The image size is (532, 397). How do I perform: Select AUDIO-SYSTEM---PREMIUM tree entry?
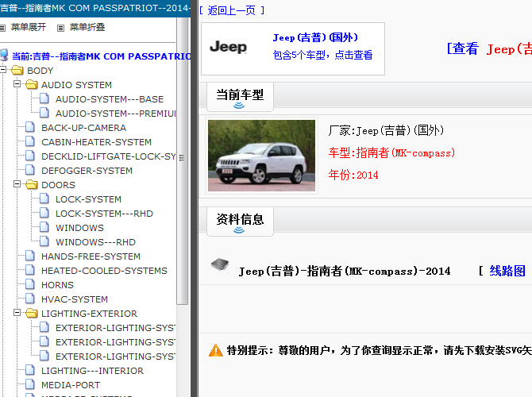pyautogui.click(x=116, y=114)
